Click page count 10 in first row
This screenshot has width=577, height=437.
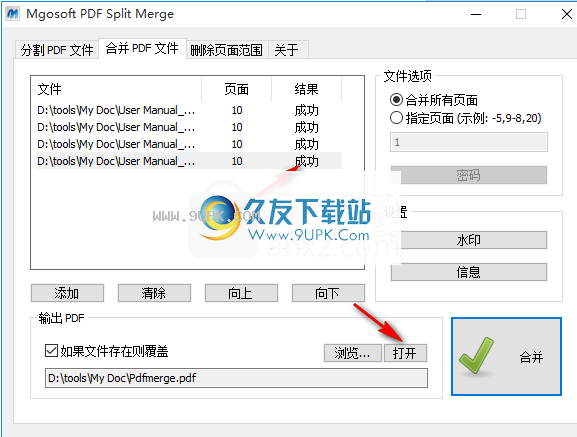237,110
